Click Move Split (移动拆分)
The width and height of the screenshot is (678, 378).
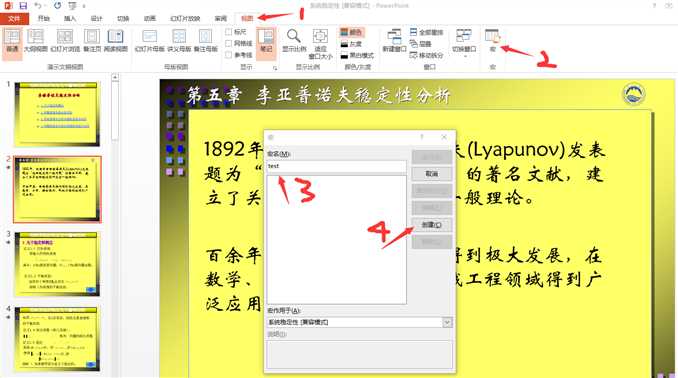[x=426, y=55]
